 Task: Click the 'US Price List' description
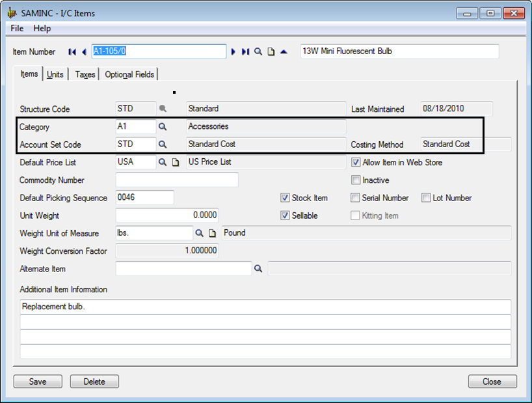pyautogui.click(x=267, y=162)
